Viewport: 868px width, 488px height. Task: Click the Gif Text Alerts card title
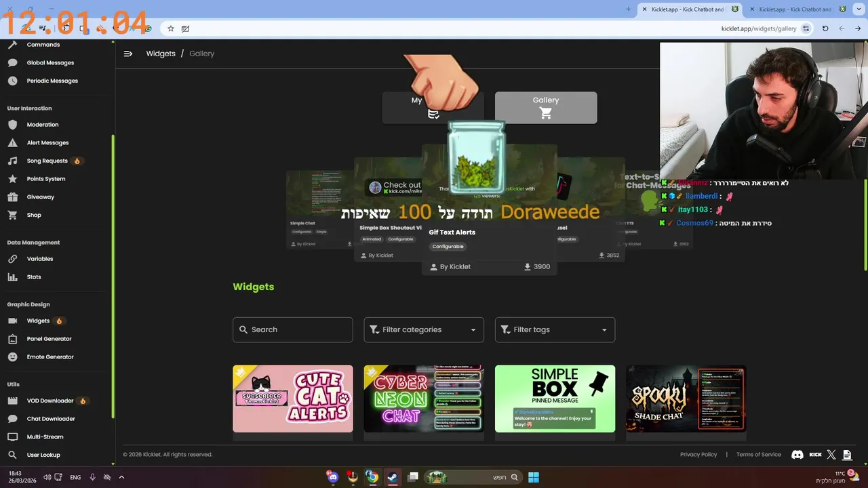[452, 232]
